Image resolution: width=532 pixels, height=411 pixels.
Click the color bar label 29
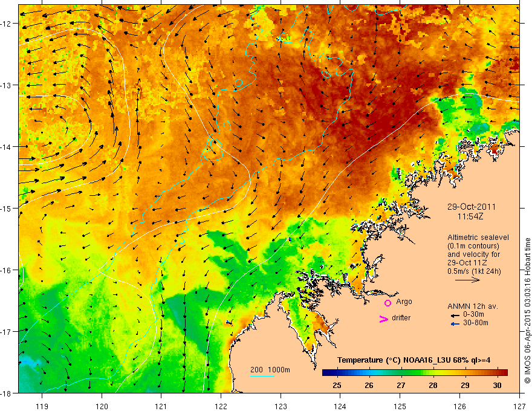click(x=465, y=385)
